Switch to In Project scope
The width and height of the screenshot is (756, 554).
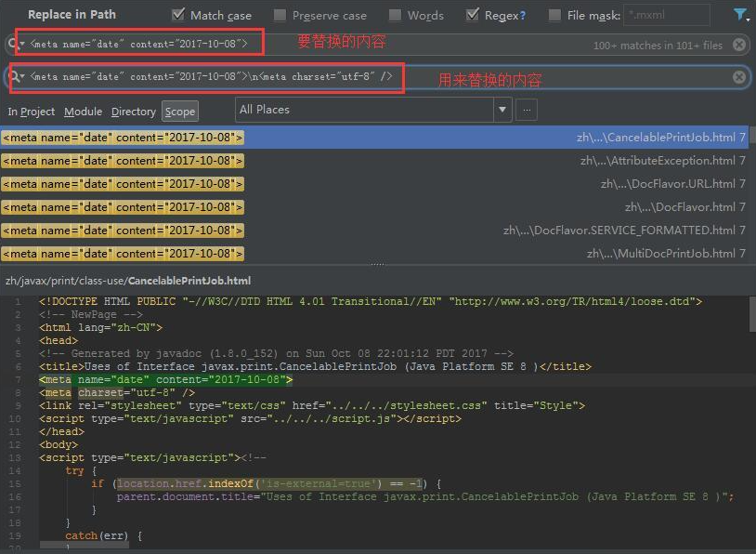tap(32, 112)
